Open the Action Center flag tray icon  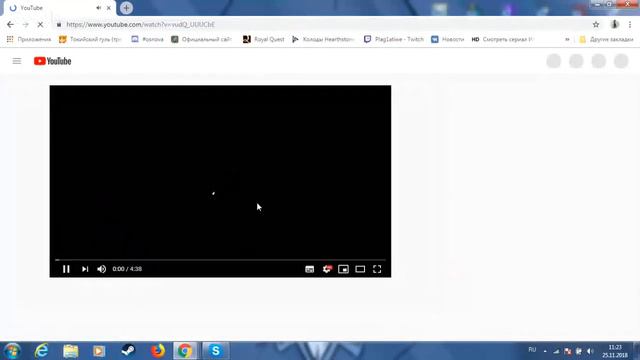point(568,351)
